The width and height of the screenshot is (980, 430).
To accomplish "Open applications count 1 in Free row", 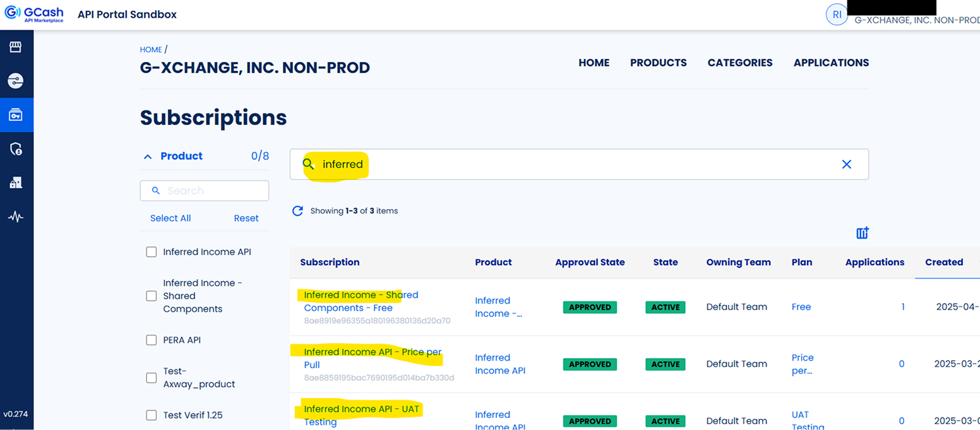I will (x=903, y=307).
